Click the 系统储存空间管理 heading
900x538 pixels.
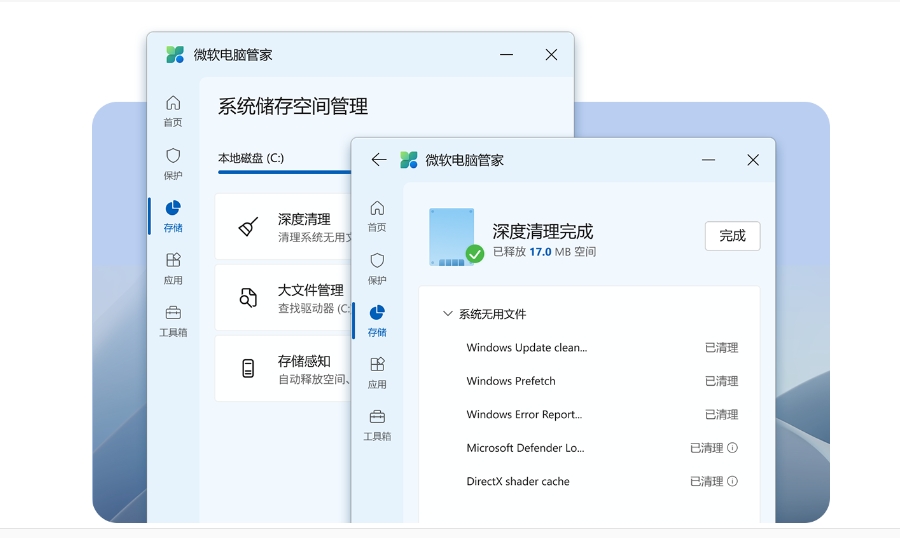293,106
